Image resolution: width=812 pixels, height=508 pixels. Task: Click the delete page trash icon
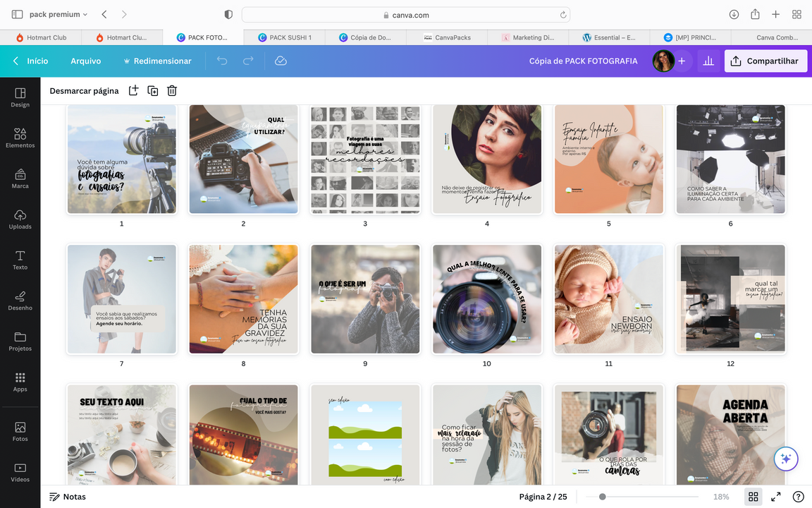coord(172,90)
